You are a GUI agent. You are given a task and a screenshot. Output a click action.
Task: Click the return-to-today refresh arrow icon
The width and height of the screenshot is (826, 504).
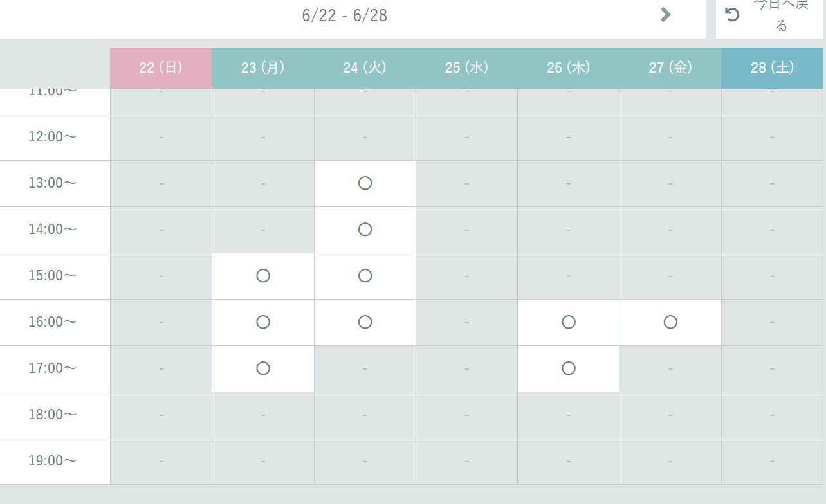[733, 14]
